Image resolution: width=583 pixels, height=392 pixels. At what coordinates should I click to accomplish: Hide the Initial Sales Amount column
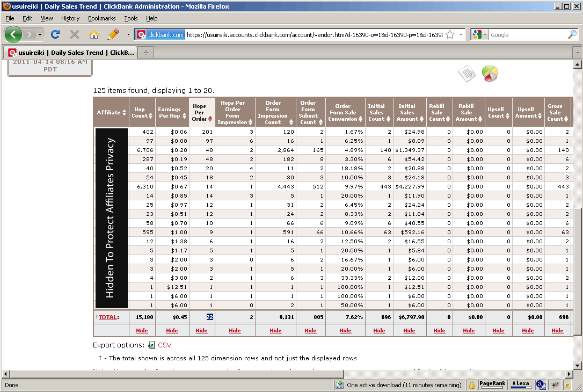(x=409, y=331)
